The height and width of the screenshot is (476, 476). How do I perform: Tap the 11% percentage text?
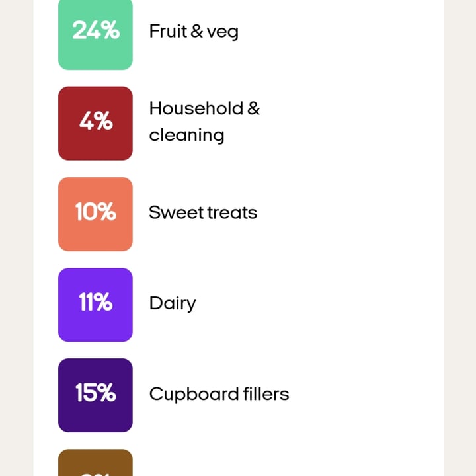point(95,303)
